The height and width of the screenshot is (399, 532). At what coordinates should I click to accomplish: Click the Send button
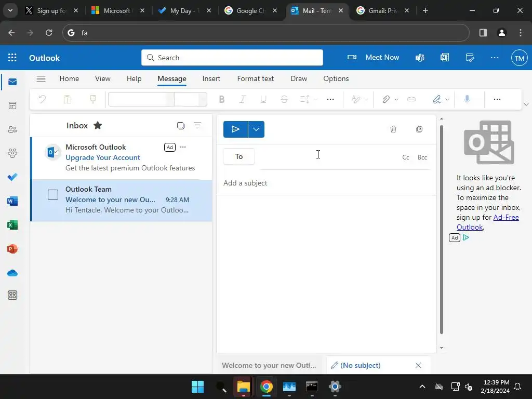[235, 129]
